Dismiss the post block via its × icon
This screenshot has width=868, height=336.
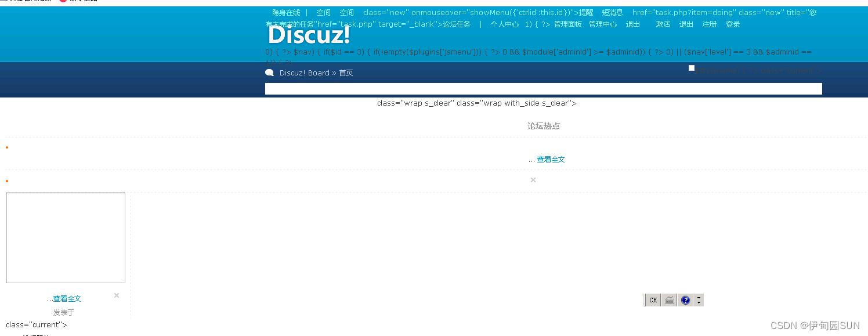point(533,180)
